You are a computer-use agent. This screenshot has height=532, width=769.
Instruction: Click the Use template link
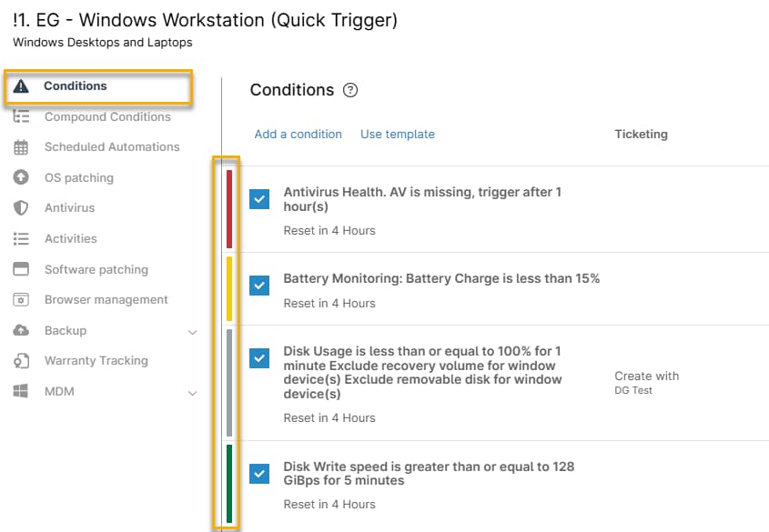click(x=398, y=135)
